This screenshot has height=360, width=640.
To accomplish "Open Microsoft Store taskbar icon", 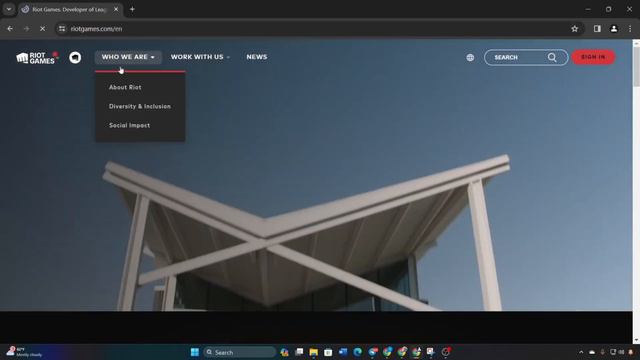I will 328,352.
